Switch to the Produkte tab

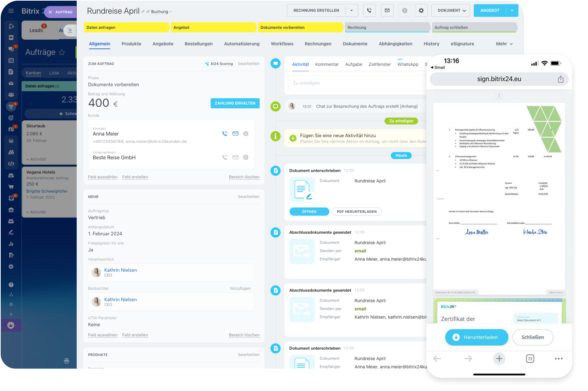[131, 44]
